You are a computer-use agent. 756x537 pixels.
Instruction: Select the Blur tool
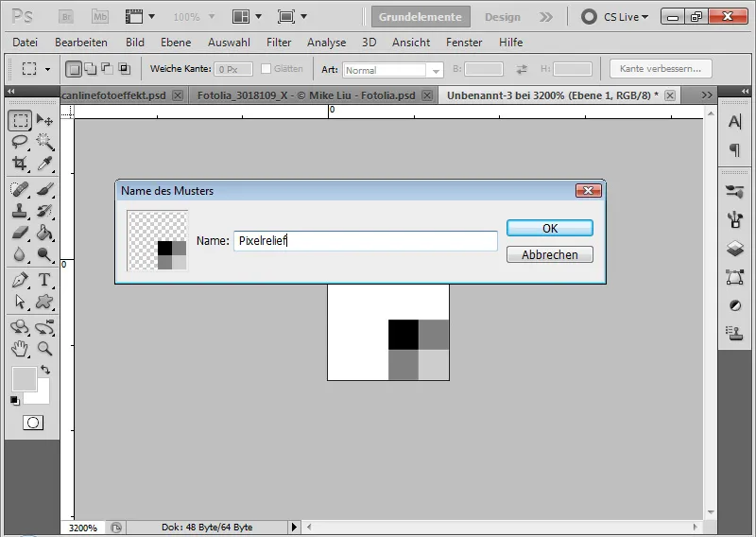pyautogui.click(x=20, y=254)
